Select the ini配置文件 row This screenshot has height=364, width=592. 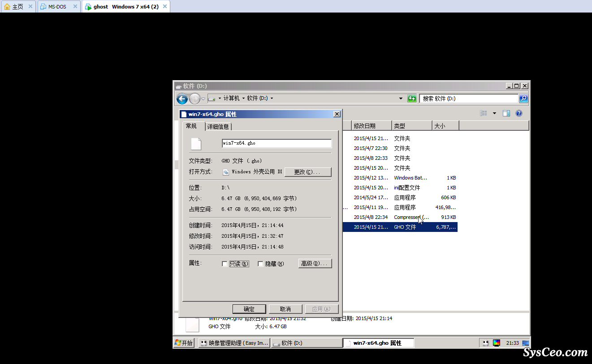[400, 188]
